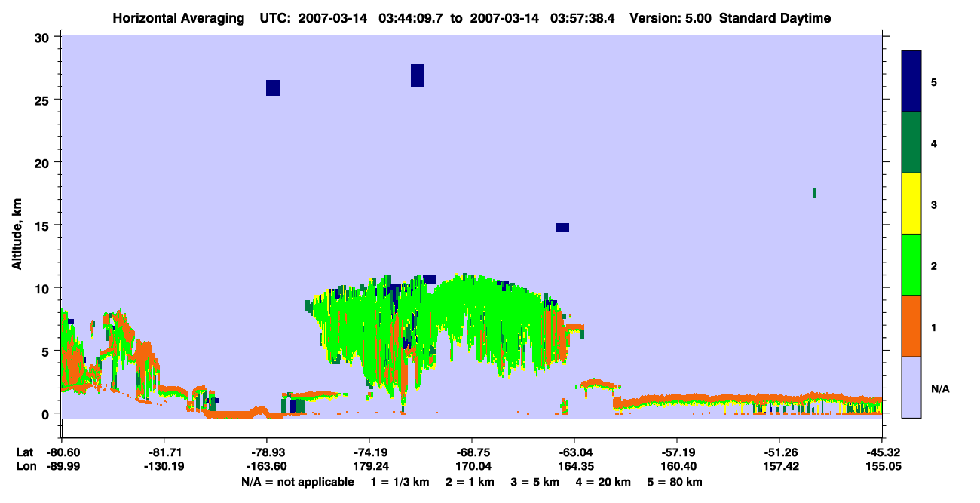Click the lavender N/A color bar segment
Image resolution: width=980 pixels, height=503 pixels.
coord(911,387)
